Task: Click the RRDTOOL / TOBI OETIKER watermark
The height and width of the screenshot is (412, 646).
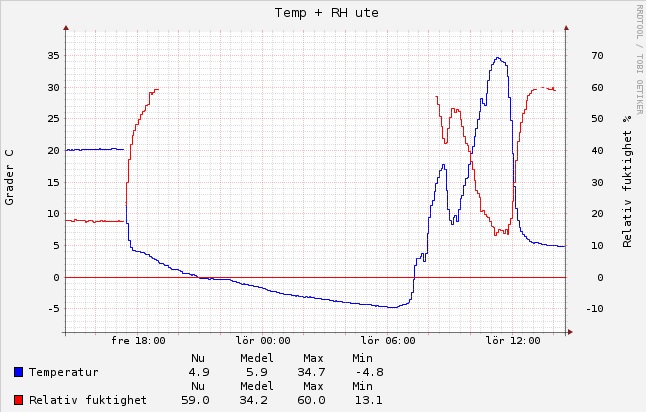Action: [x=639, y=58]
